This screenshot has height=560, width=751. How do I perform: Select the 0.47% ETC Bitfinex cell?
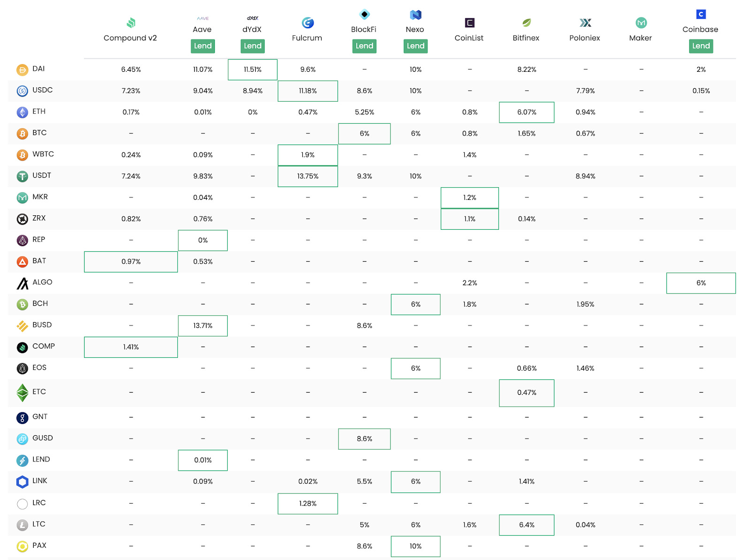[527, 393]
